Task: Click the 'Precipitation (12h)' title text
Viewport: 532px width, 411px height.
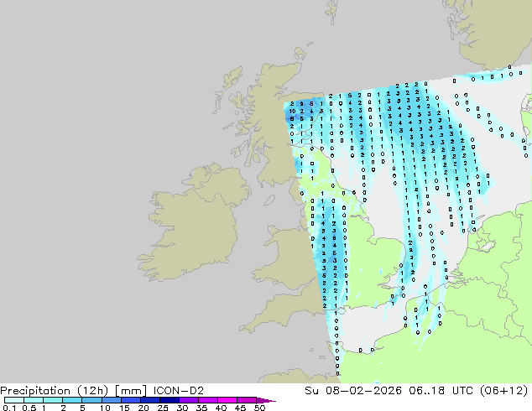Action: pos(55,391)
